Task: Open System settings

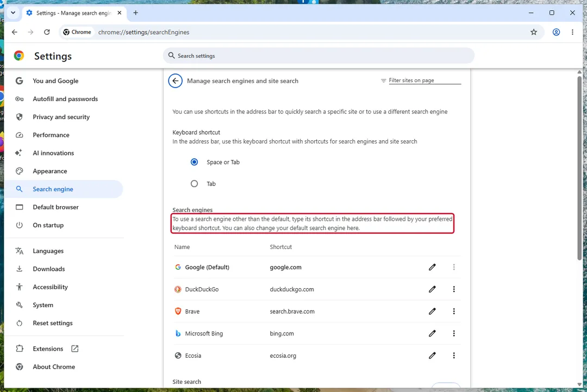Action: tap(64, 305)
